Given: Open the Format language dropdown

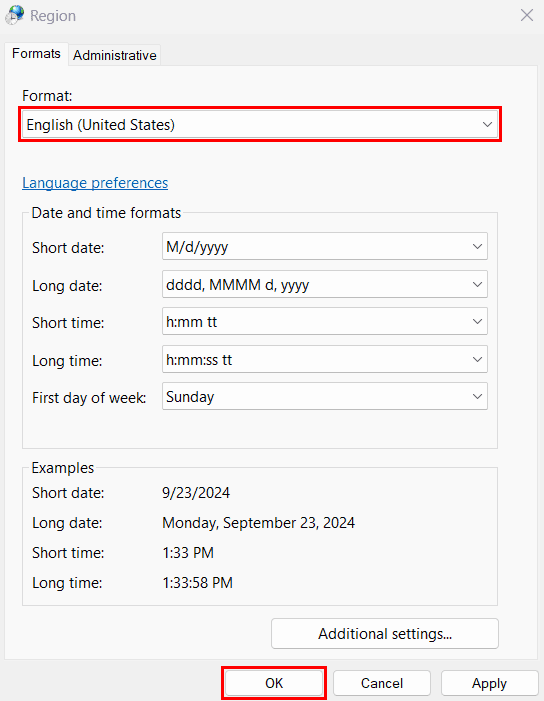Looking at the screenshot, I should (260, 124).
